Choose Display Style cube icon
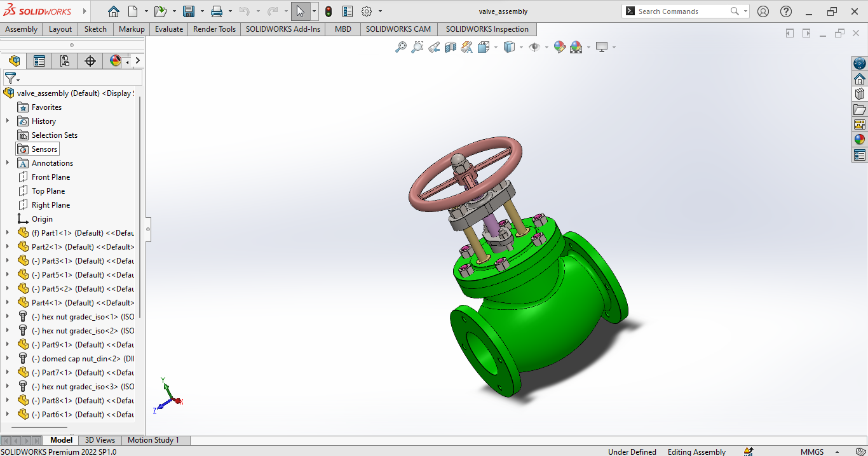 point(509,47)
